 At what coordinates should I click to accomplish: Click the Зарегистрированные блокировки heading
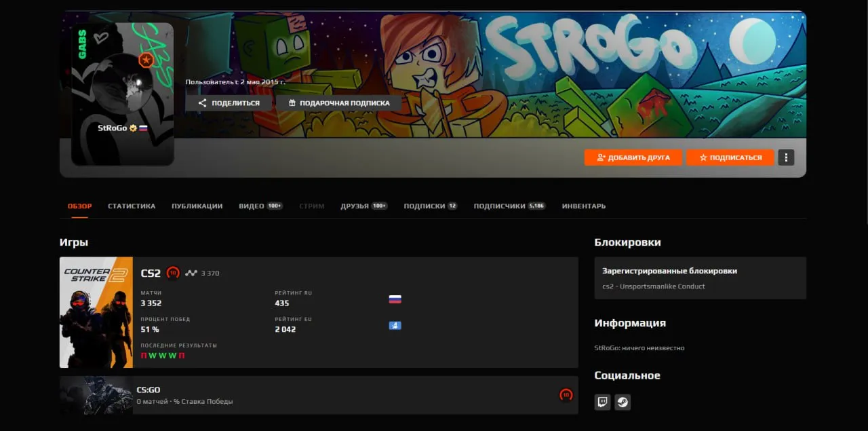click(669, 271)
